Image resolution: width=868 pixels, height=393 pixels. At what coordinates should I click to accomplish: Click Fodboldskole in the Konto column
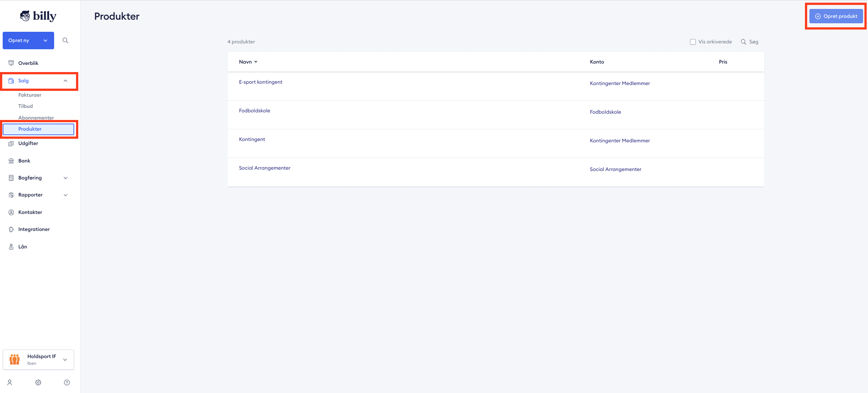[x=605, y=112]
